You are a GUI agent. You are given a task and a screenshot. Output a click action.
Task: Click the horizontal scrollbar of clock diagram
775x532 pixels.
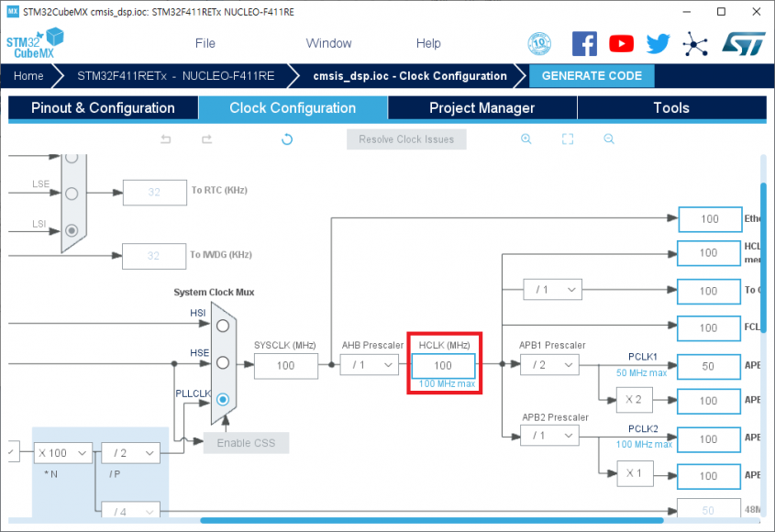click(x=431, y=520)
